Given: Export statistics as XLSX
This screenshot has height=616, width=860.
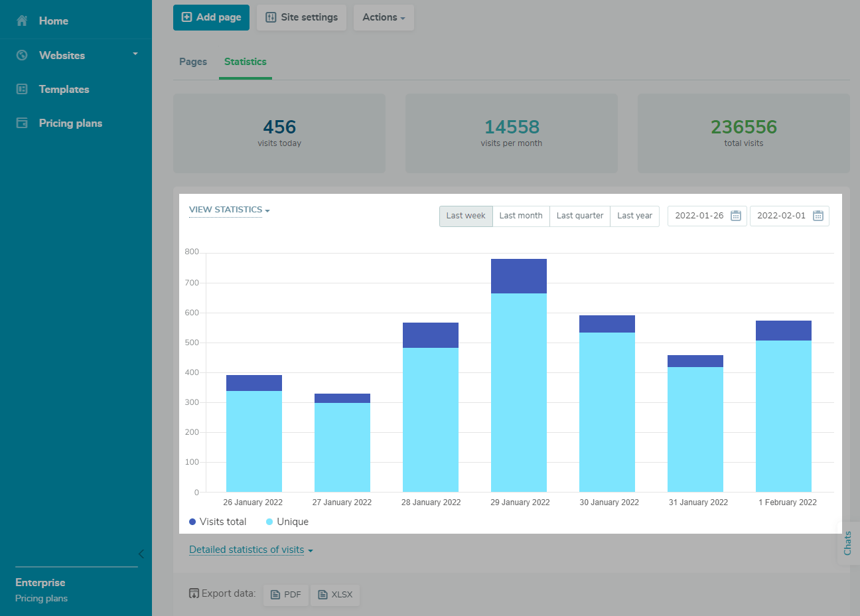Looking at the screenshot, I should (x=335, y=595).
